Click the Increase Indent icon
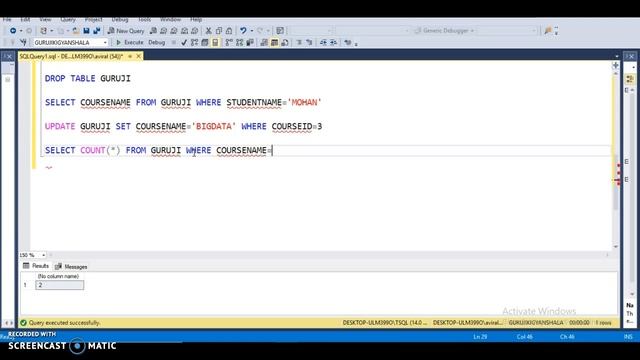 [333, 42]
